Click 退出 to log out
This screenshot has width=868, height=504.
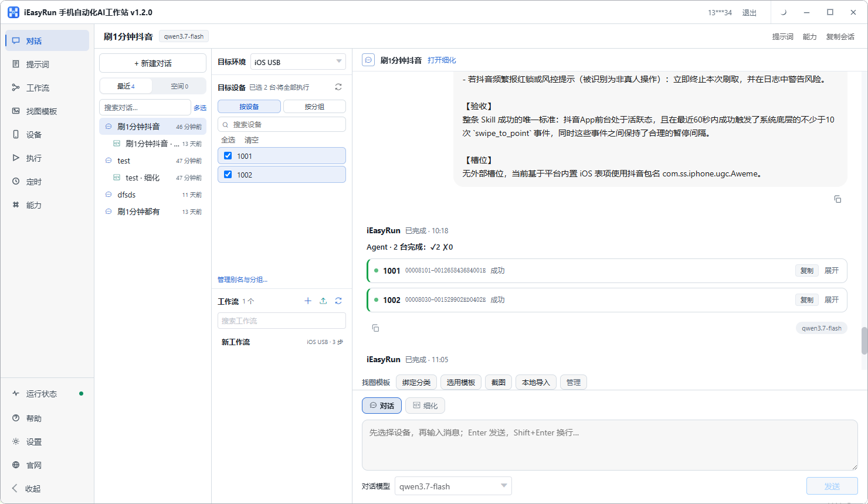pyautogui.click(x=750, y=13)
